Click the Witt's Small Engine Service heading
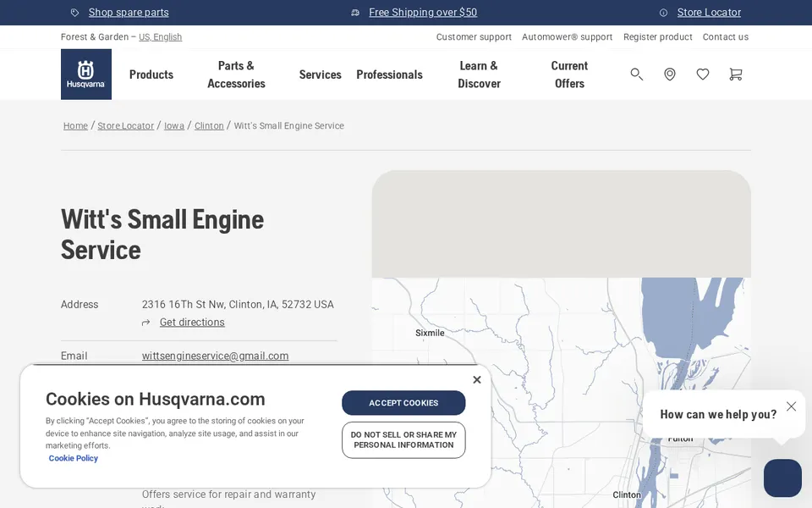Image resolution: width=812 pixels, height=508 pixels. point(162,235)
